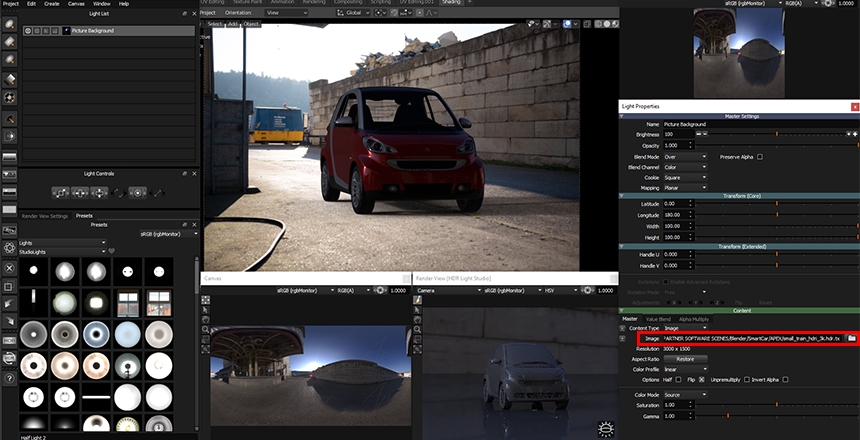
Task: Click the sun light icon in Render View corner
Action: click(607, 428)
